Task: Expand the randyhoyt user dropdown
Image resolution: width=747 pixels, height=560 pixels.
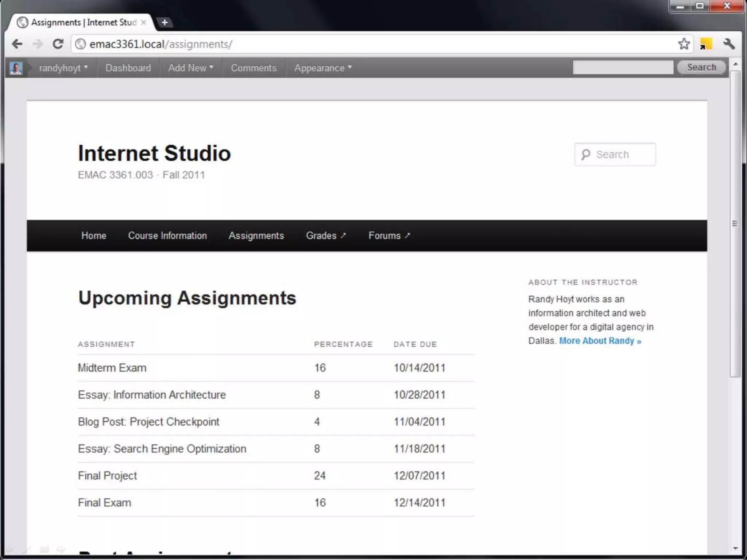Action: pos(63,68)
